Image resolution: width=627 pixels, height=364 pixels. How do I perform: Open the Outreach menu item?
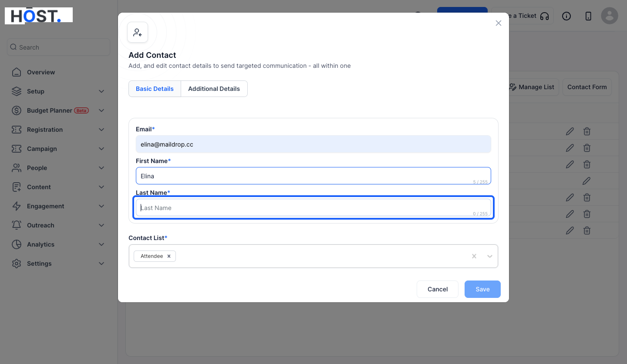click(x=58, y=225)
